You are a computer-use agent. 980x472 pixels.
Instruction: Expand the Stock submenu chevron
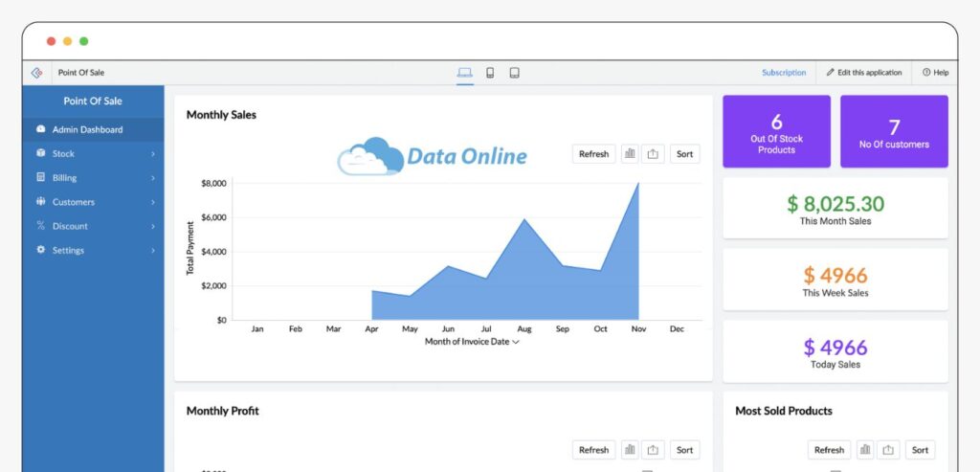[152, 154]
